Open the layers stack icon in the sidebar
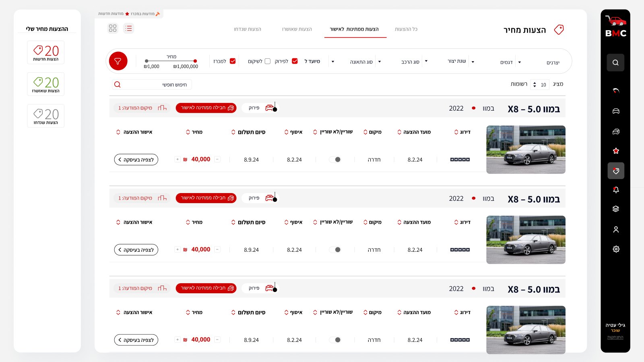 tap(616, 209)
